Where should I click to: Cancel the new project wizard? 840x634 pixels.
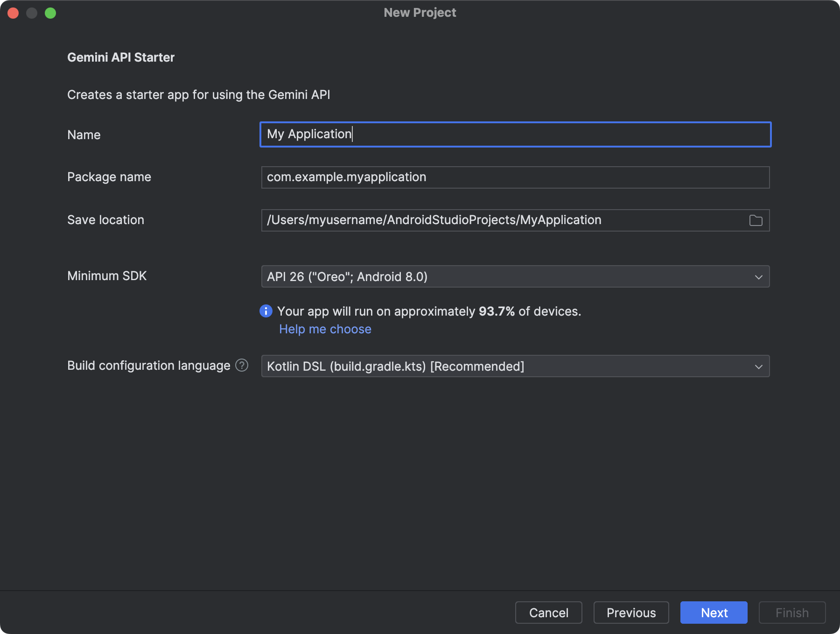click(548, 613)
